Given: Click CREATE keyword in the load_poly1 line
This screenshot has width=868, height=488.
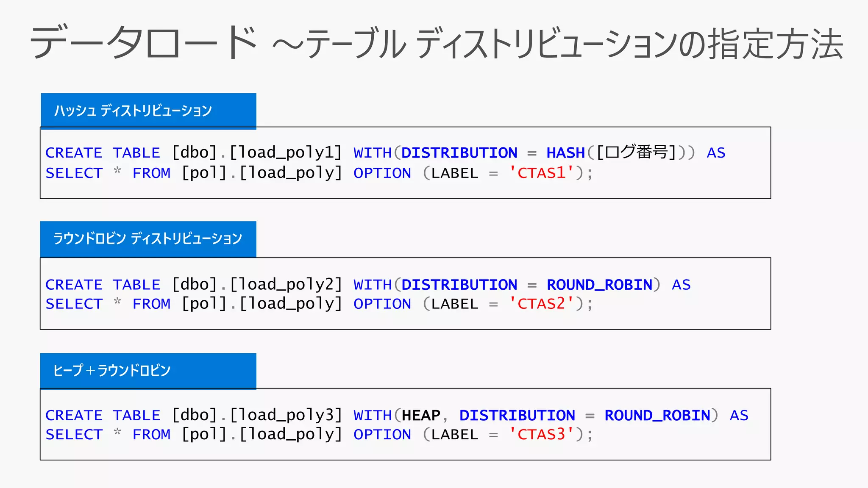Looking at the screenshot, I should tap(74, 153).
